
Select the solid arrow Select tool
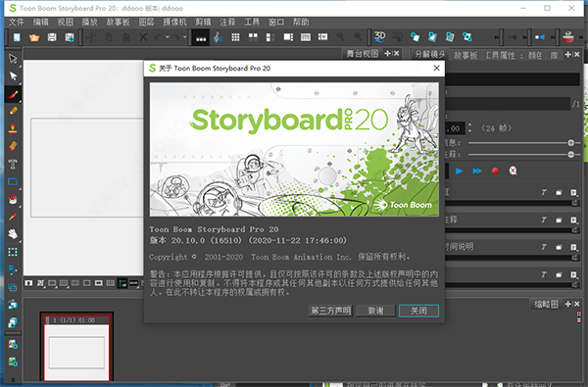click(x=13, y=75)
